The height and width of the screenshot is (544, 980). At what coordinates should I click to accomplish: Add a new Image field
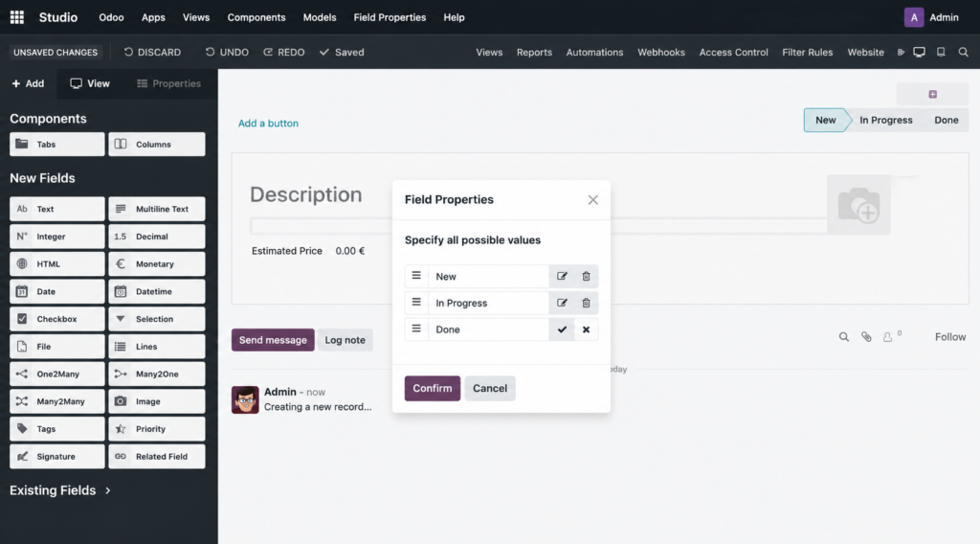tap(156, 401)
